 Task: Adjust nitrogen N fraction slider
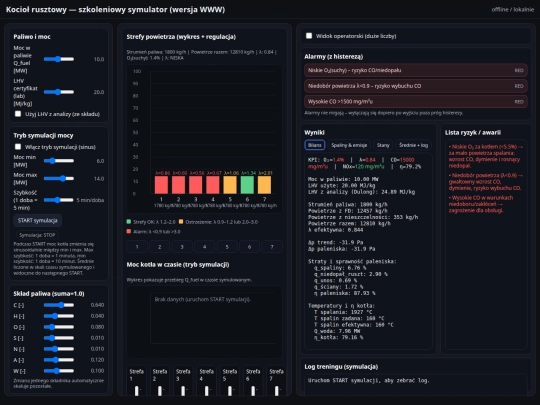pos(59,349)
